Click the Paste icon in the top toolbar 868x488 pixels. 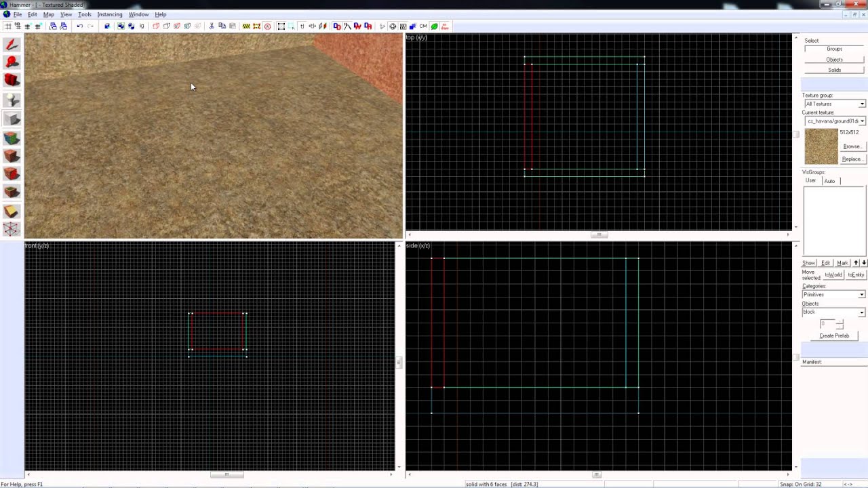[x=233, y=26]
